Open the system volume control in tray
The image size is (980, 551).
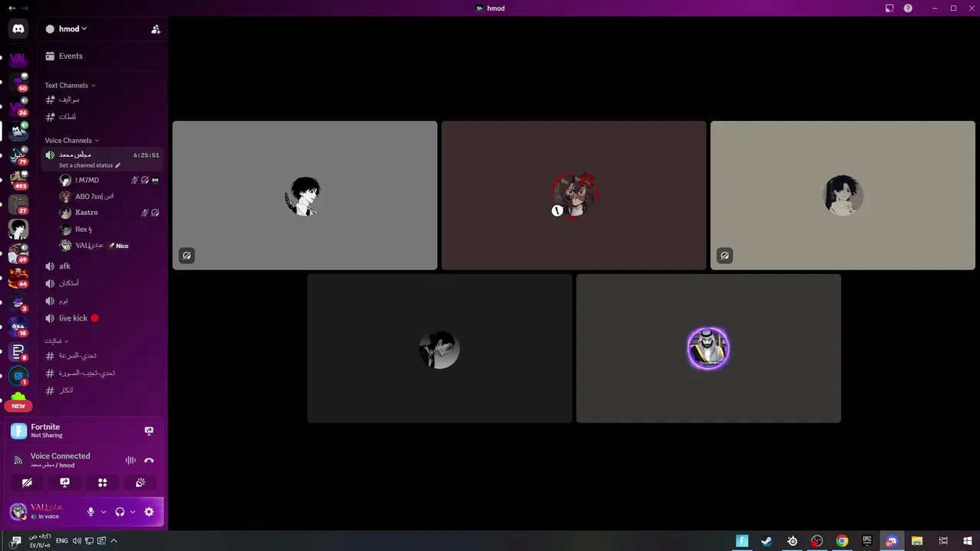tap(77, 541)
